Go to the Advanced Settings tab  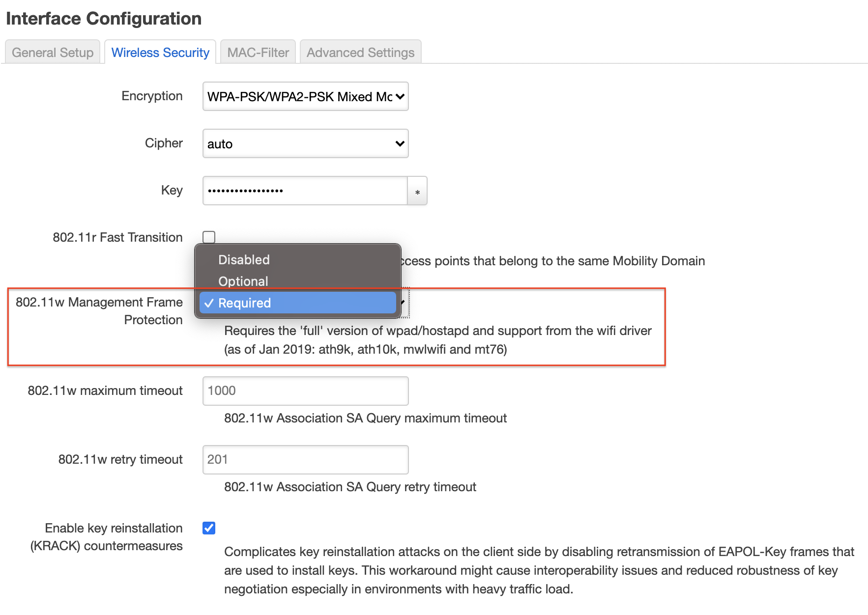pos(360,53)
